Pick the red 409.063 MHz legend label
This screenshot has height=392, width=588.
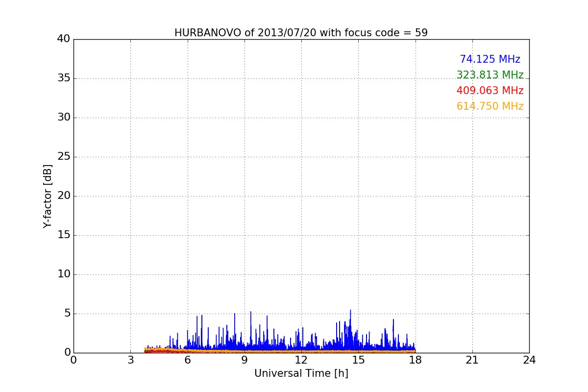tap(490, 91)
